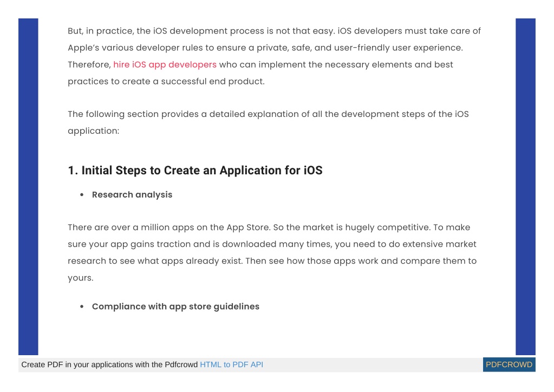Click the PDFCROWD badge in the footer
This screenshot has width=554, height=392.
(x=509, y=364)
